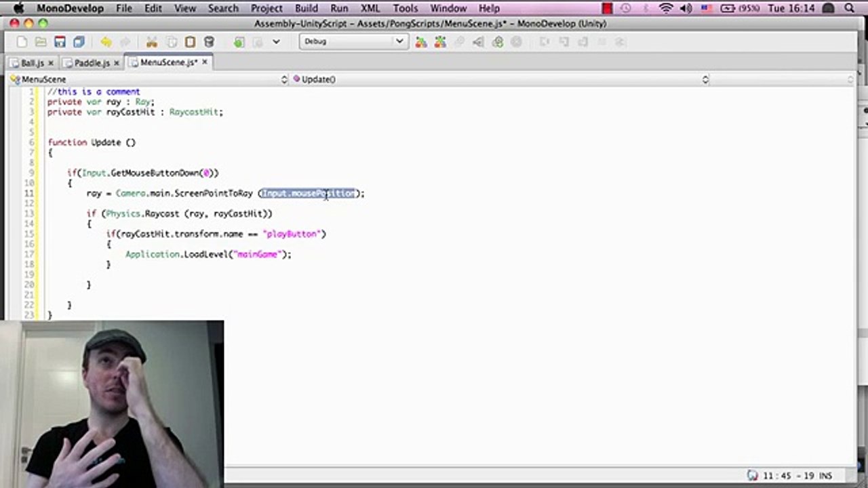Click the Delete trash-can icon
The image size is (868, 488).
(x=210, y=42)
